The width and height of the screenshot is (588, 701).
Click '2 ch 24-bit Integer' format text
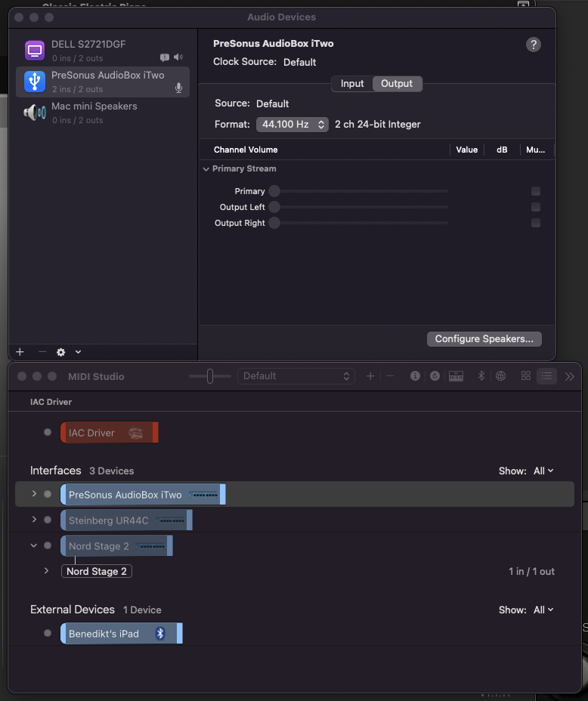pos(378,125)
